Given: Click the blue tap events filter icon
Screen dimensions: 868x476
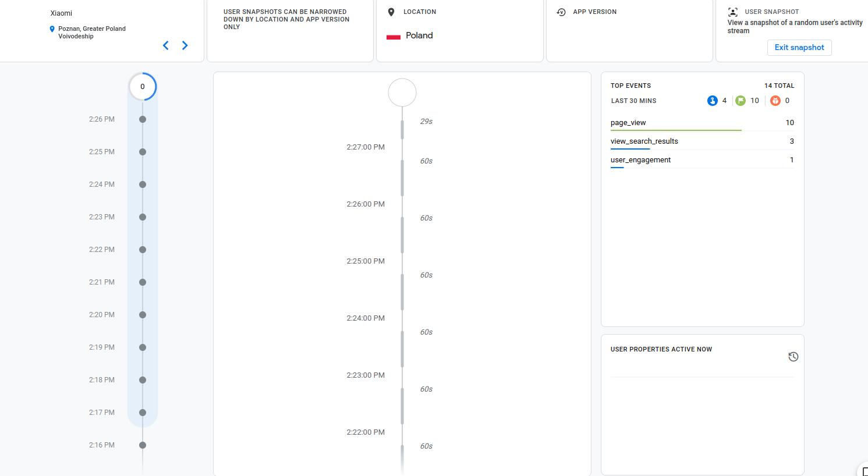Looking at the screenshot, I should (712, 100).
